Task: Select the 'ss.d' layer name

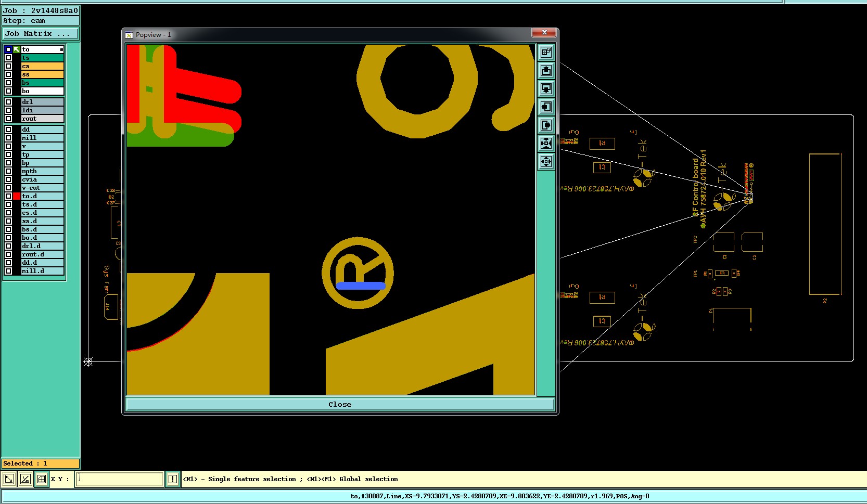Action: 42,221
